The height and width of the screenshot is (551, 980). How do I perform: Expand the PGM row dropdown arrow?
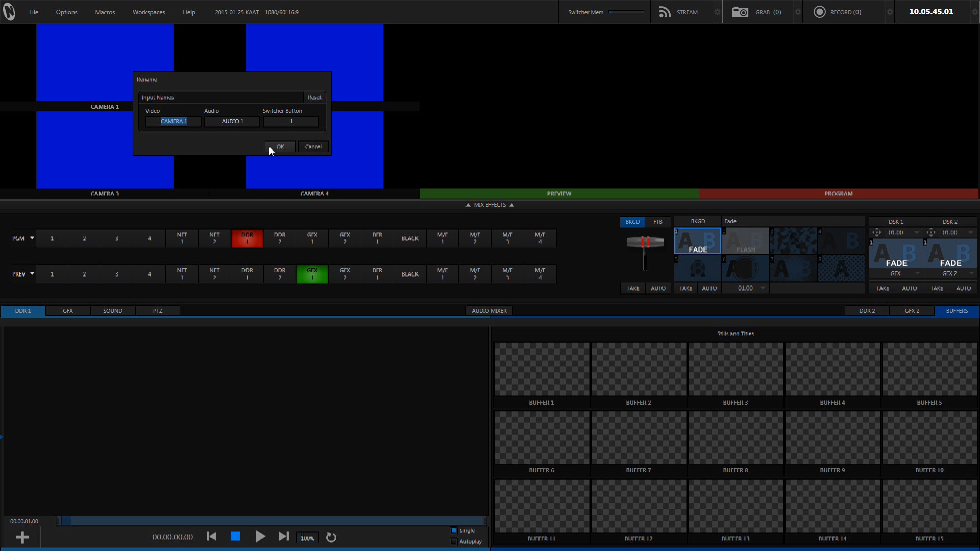tap(32, 238)
